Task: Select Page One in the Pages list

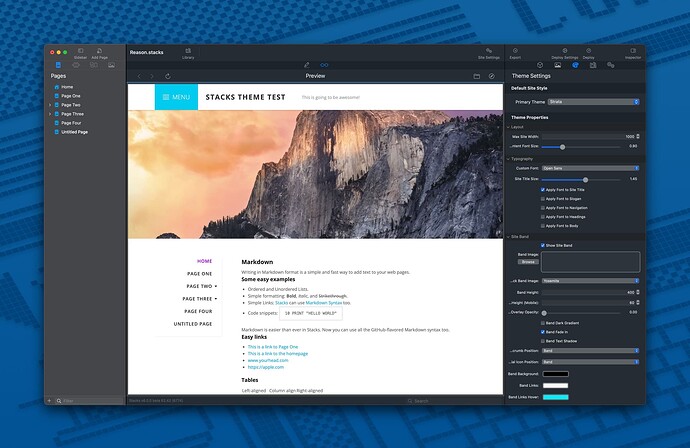Action: coord(70,96)
